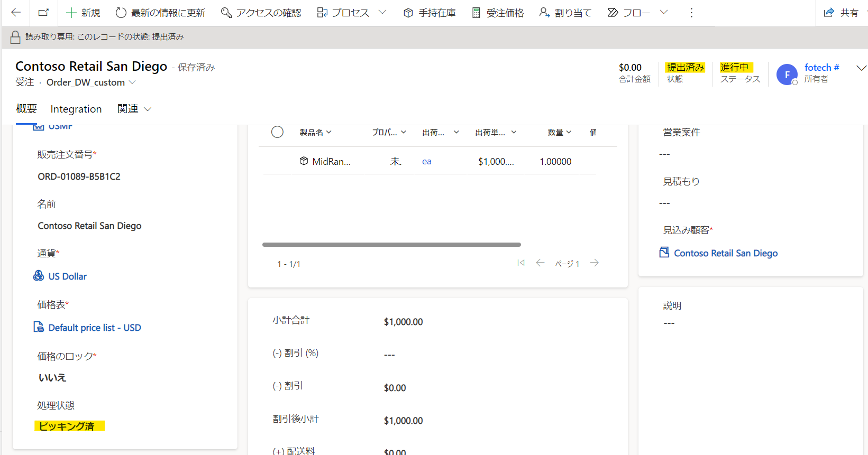Open the 出荷単... column header menu
868x455 pixels.
coord(496,133)
